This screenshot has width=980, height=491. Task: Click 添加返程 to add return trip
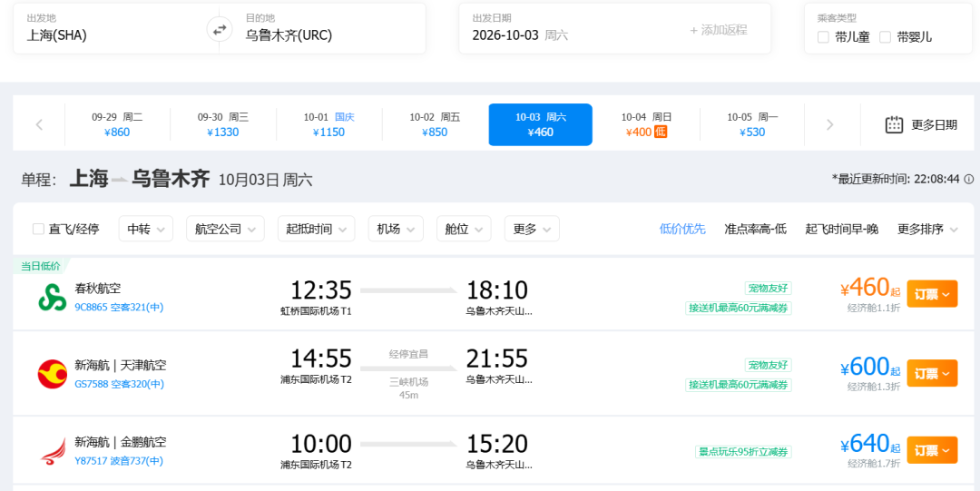[x=719, y=30]
